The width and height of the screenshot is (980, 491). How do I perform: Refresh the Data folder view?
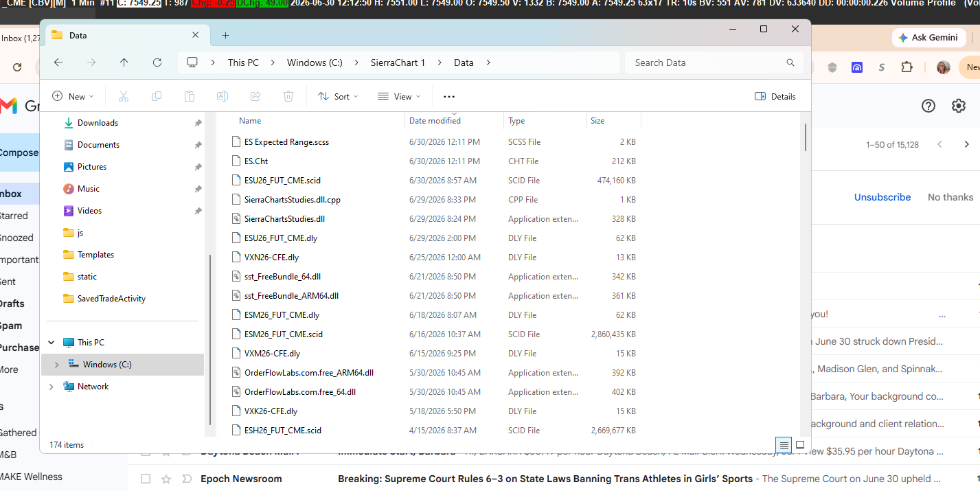pos(157,62)
